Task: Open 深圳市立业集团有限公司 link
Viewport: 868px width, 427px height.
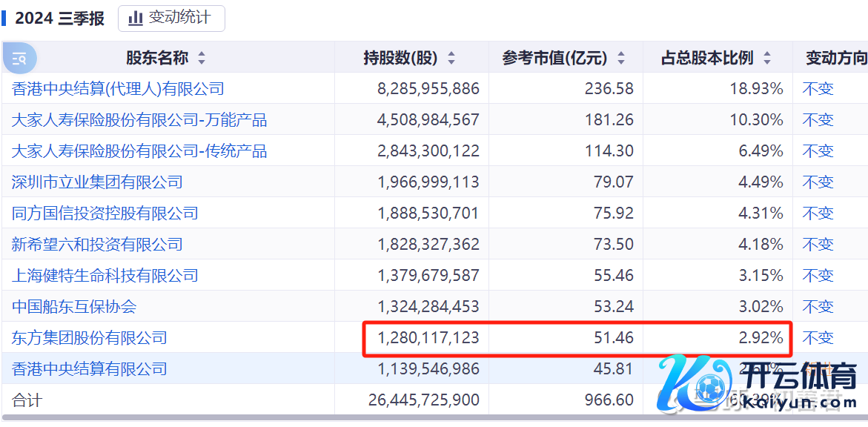Action: 97,182
